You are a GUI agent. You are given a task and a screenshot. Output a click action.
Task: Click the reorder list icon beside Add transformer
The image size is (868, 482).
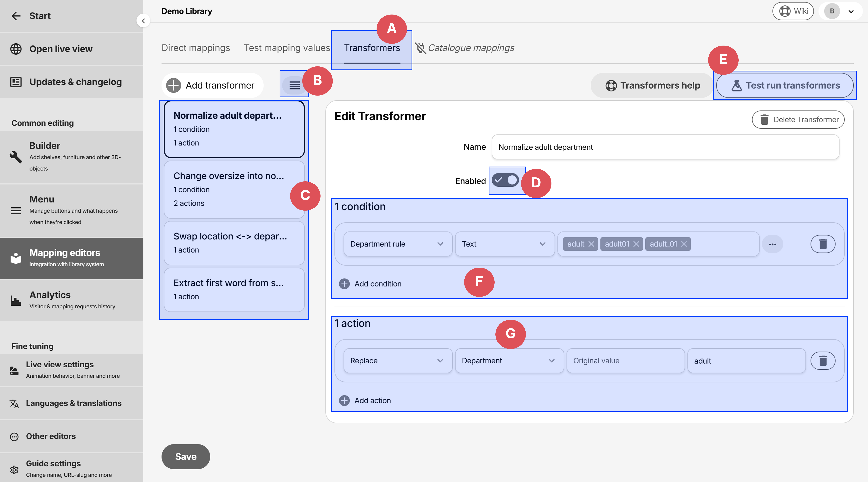click(x=294, y=85)
